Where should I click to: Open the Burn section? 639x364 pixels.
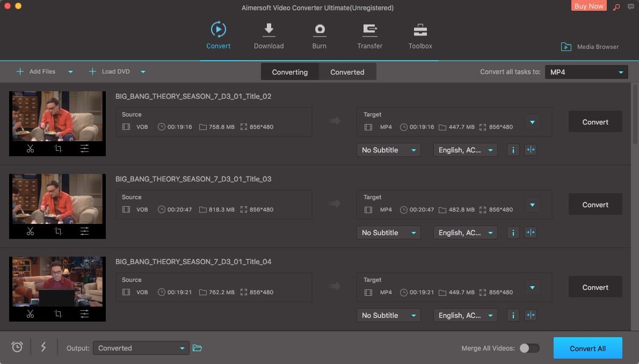[319, 35]
